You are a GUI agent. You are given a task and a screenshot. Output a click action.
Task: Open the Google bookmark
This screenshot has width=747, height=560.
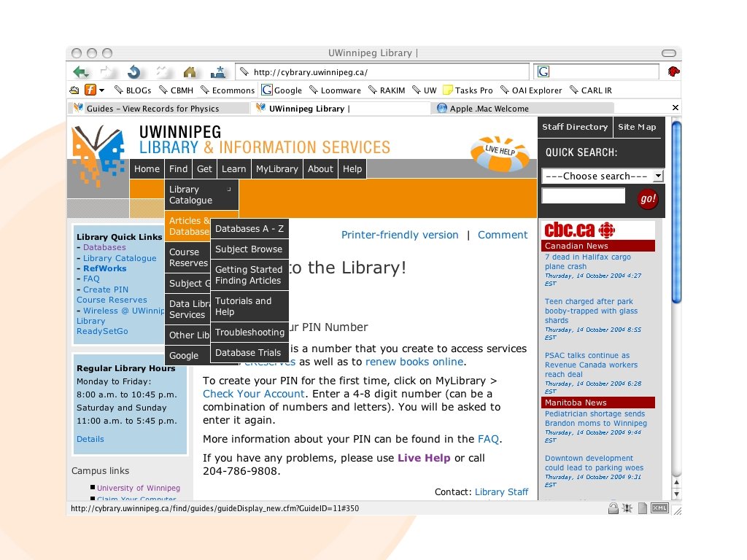[x=282, y=90]
